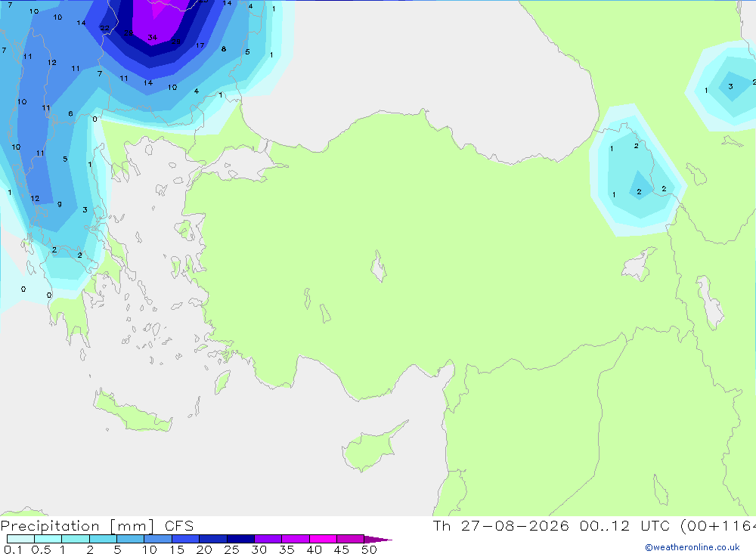The height and width of the screenshot is (554, 756).
Task: Click the legend scale label "0.1"
Action: point(13,549)
